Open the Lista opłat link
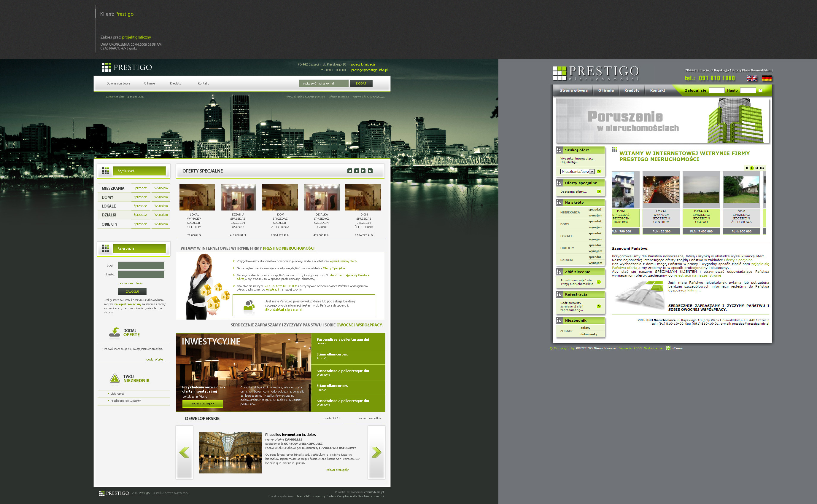 click(117, 394)
